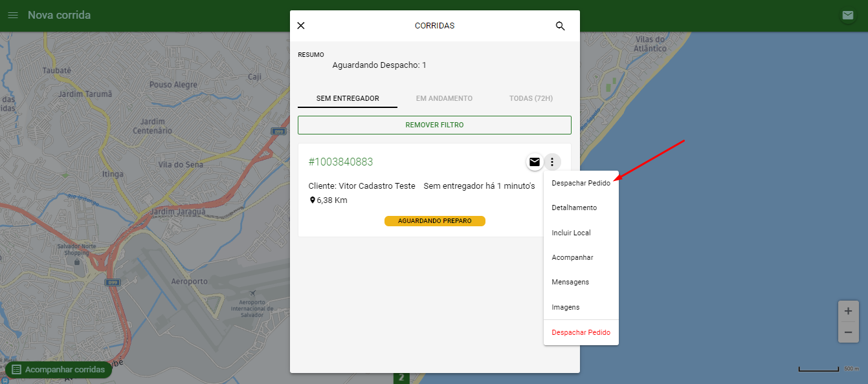868x384 pixels.
Task: Open the Acompanhar corridas button
Action: point(58,370)
